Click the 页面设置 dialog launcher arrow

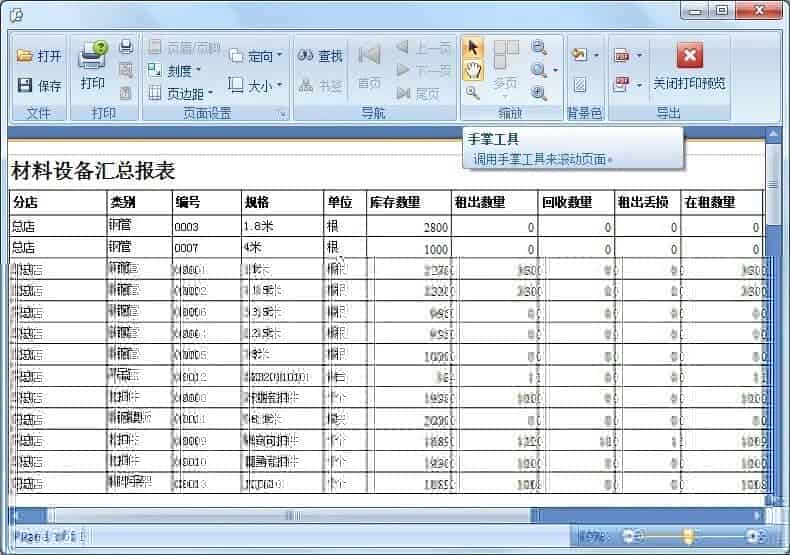[x=283, y=114]
